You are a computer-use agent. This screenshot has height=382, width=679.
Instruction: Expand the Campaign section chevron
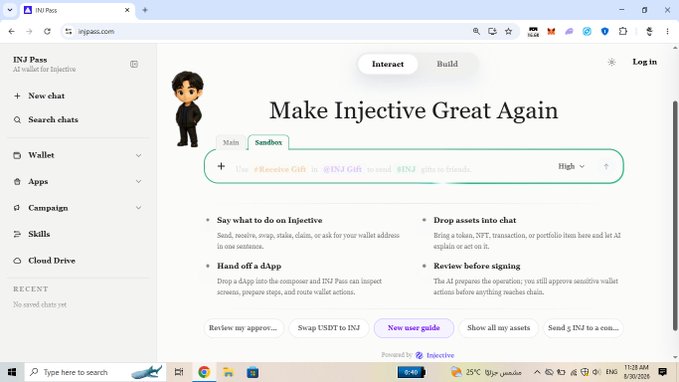click(138, 208)
